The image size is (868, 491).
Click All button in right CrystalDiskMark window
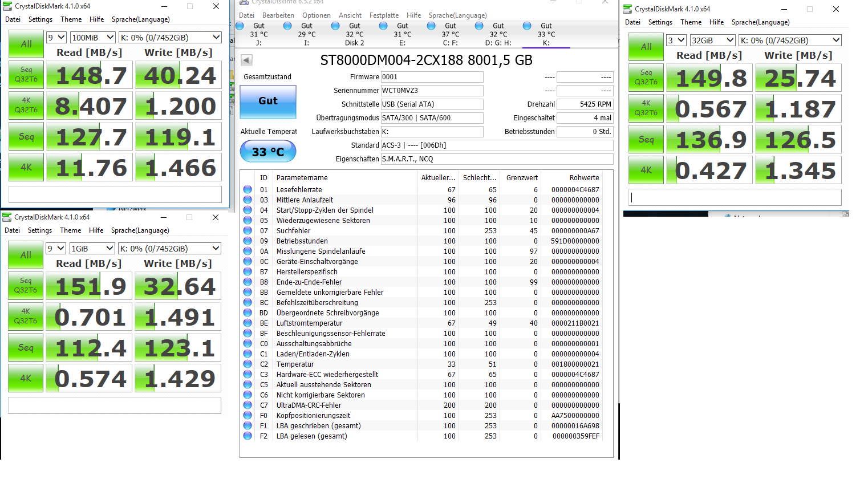click(x=646, y=47)
